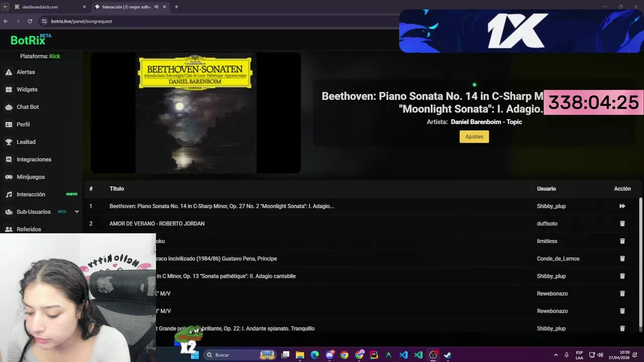Close the dashboard.kick.com tab
This screenshot has height=362, width=644.
pos(84,7)
